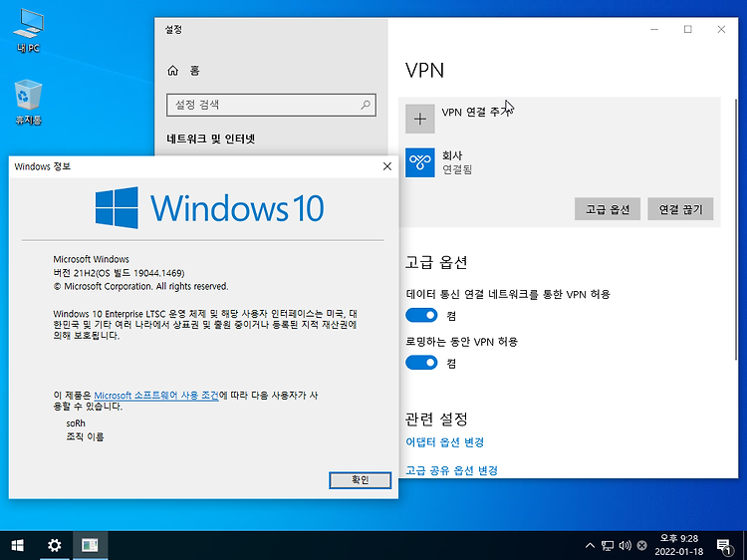Open Microsoft 소프트웨어 사용 조건 link
Viewport: 747px width, 560px height.
pos(156,396)
